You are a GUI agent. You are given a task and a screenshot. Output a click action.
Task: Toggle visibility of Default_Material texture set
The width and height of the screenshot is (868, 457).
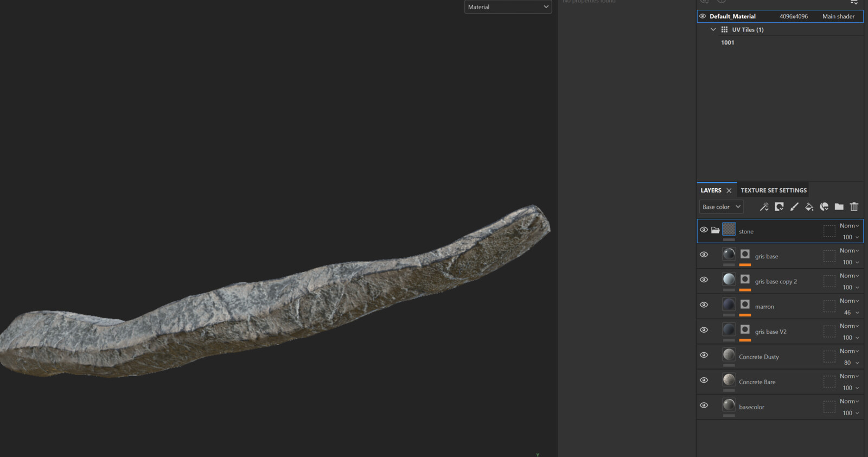703,16
